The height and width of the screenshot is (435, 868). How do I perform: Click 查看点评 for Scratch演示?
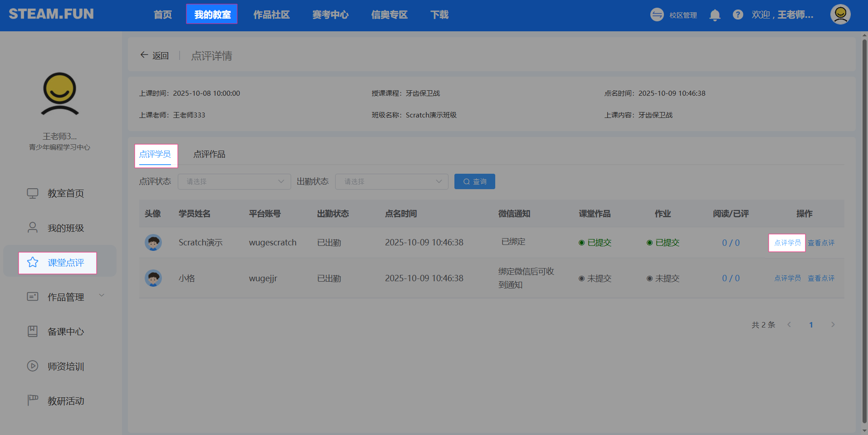point(821,243)
